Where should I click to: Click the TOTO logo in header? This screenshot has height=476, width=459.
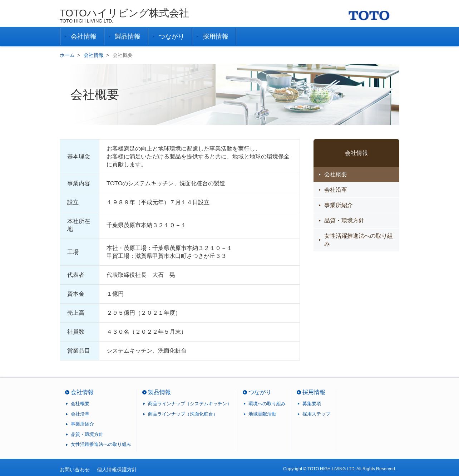point(369,15)
